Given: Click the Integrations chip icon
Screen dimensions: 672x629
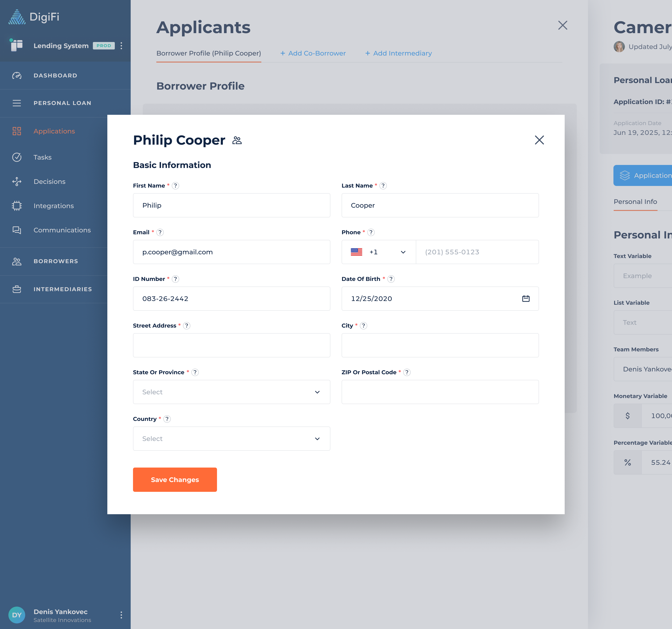Looking at the screenshot, I should click(17, 206).
